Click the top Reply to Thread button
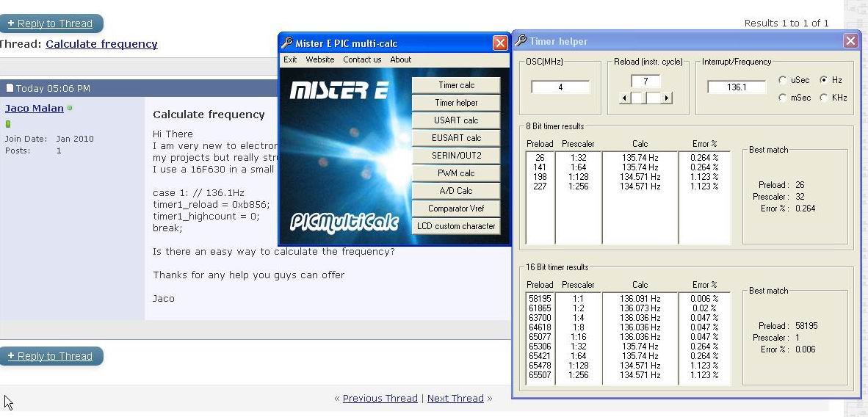The width and height of the screenshot is (868, 417). coord(51,23)
